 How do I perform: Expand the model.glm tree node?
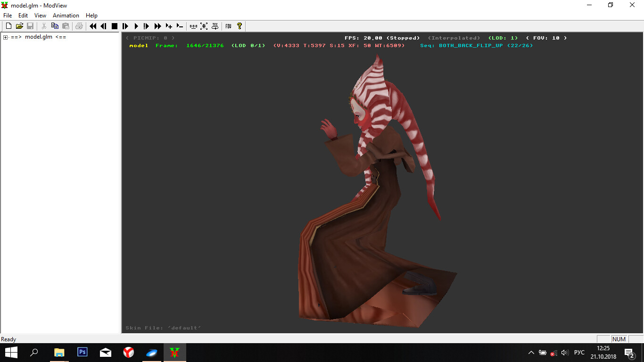(5, 37)
